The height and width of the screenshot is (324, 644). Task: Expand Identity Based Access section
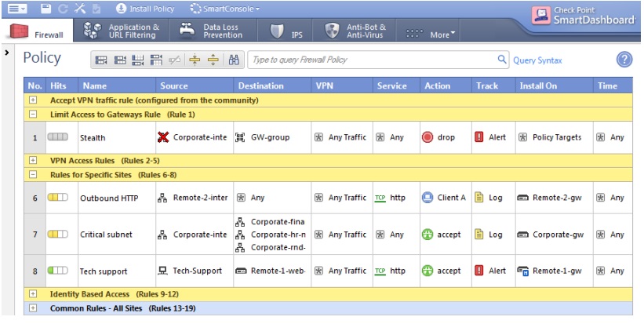click(33, 294)
